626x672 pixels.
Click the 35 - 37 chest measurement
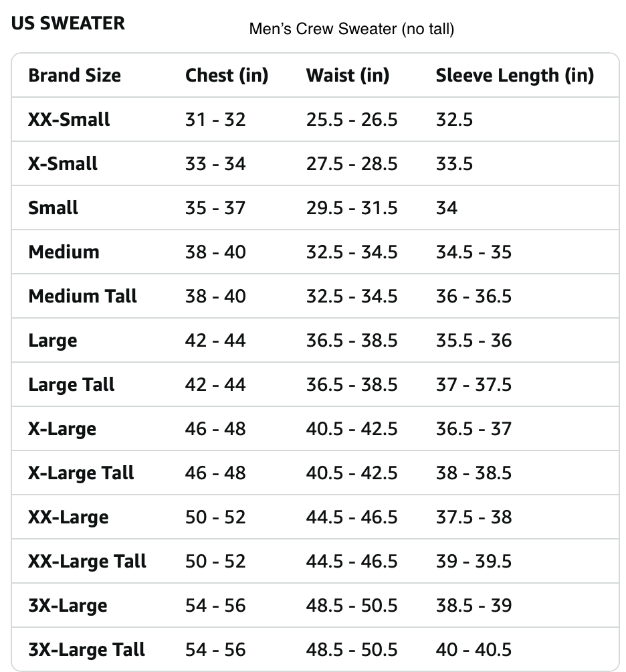tap(215, 208)
